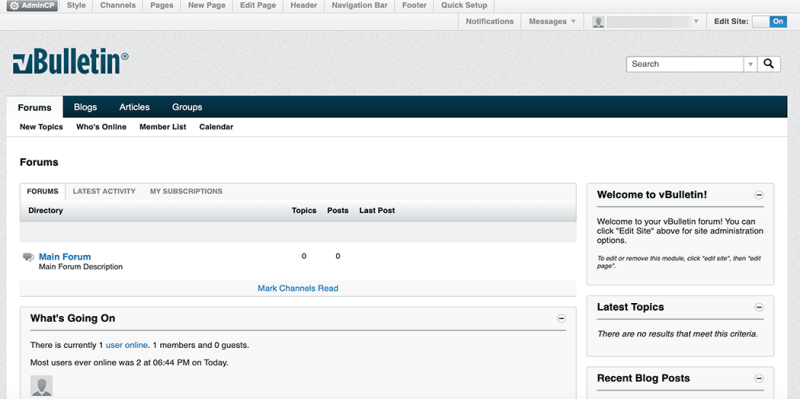Click the no results criteria message
The height and width of the screenshot is (399, 800).
(677, 334)
